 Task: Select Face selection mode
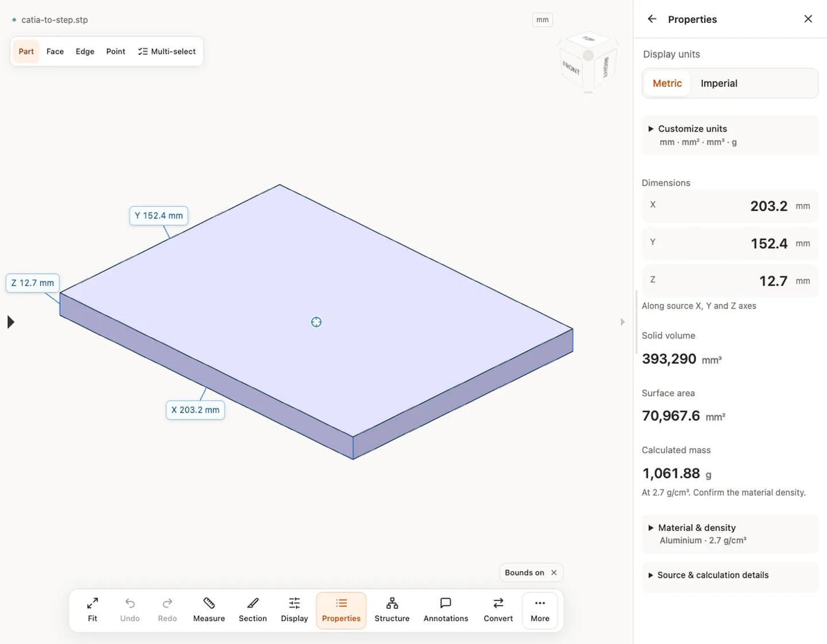click(55, 51)
